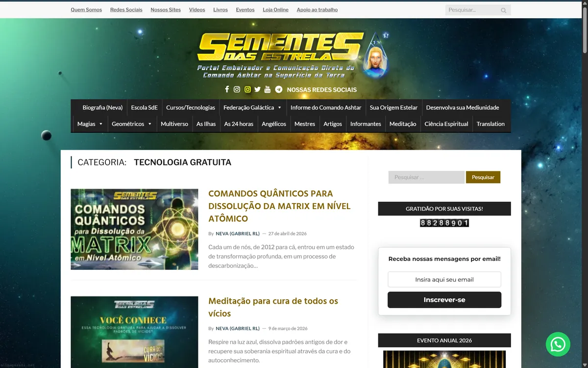Open the Twitter bird icon
The width and height of the screenshot is (588, 368).
257,89
